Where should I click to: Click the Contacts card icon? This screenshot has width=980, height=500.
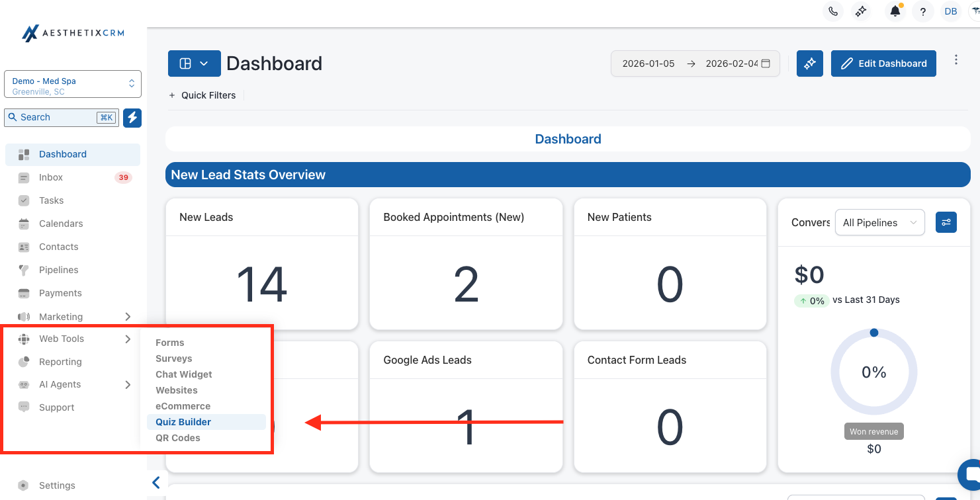click(x=24, y=247)
